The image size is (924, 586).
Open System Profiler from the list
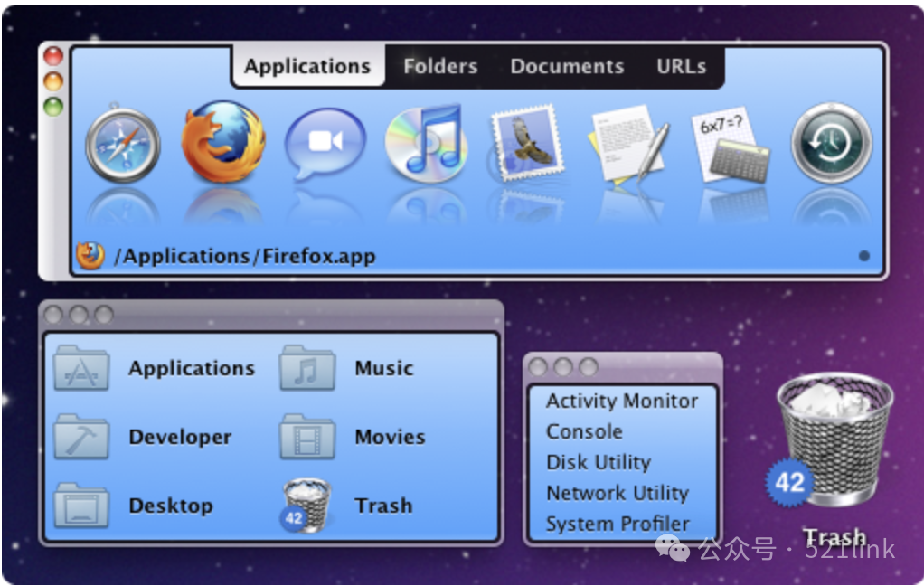pyautogui.click(x=617, y=524)
